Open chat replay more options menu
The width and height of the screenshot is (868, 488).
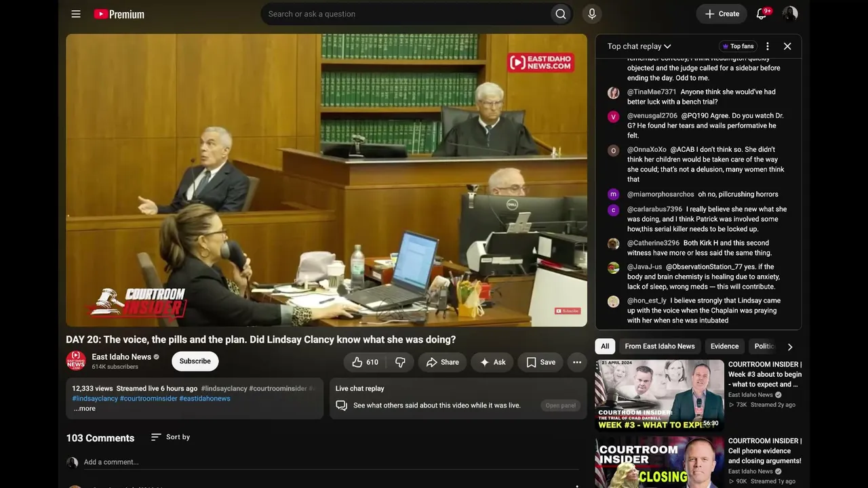point(768,46)
